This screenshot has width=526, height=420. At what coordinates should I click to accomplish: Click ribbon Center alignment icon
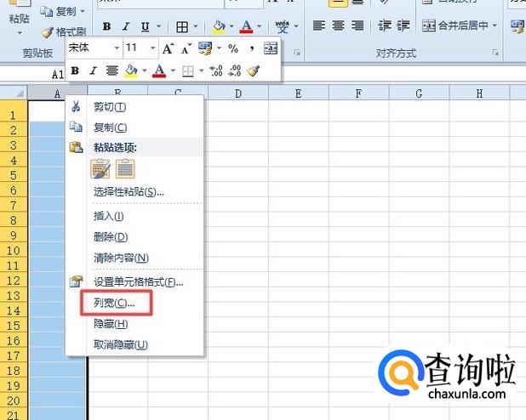(x=338, y=26)
